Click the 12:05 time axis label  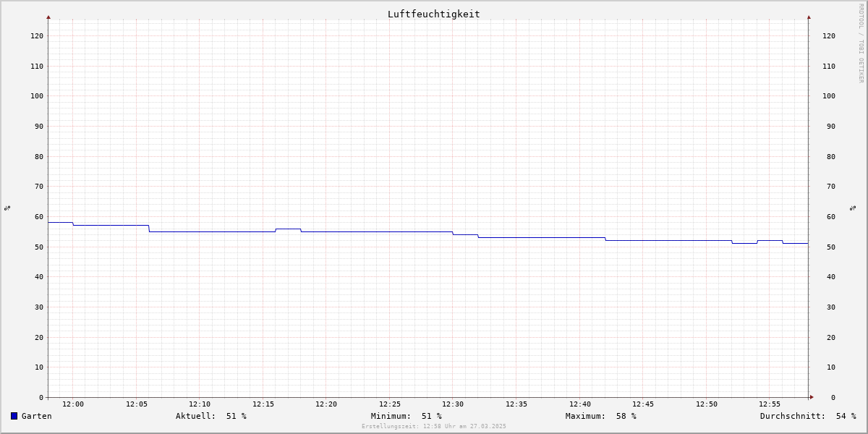click(137, 404)
